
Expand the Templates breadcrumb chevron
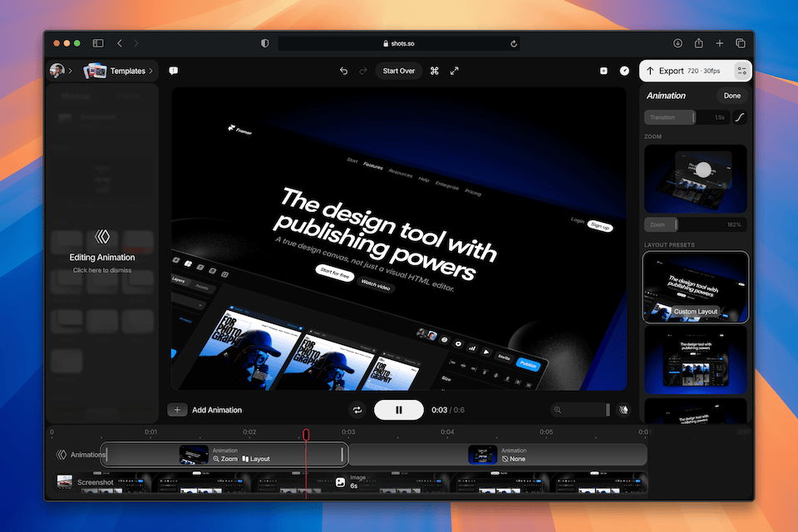click(x=150, y=71)
